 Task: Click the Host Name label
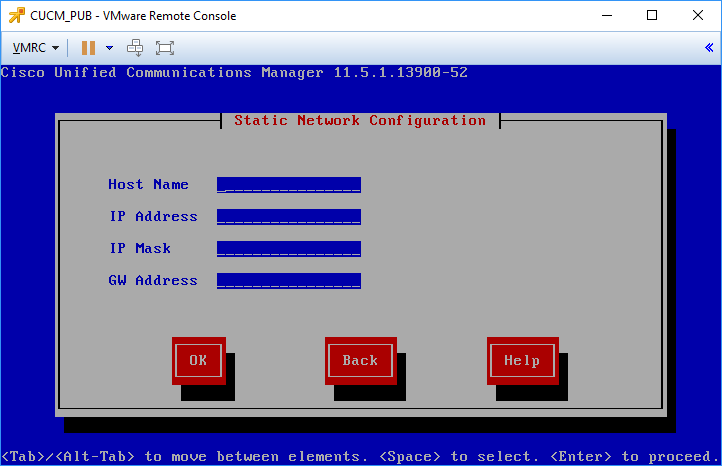(148, 185)
